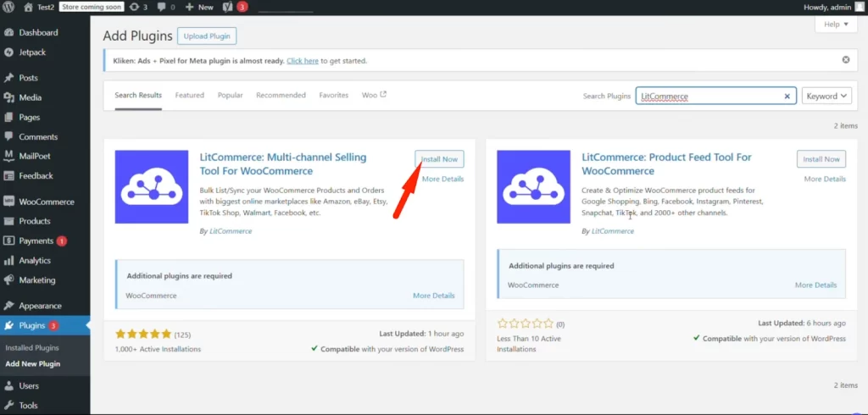Select Add New Plugin submenu
Image resolution: width=868 pixels, height=415 pixels.
pyautogui.click(x=33, y=364)
